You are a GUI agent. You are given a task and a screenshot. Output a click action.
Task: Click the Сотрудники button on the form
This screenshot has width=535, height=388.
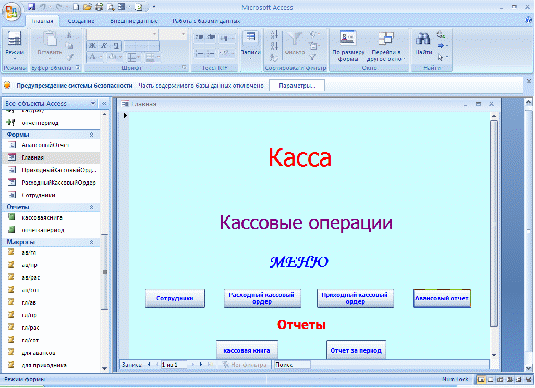click(175, 298)
